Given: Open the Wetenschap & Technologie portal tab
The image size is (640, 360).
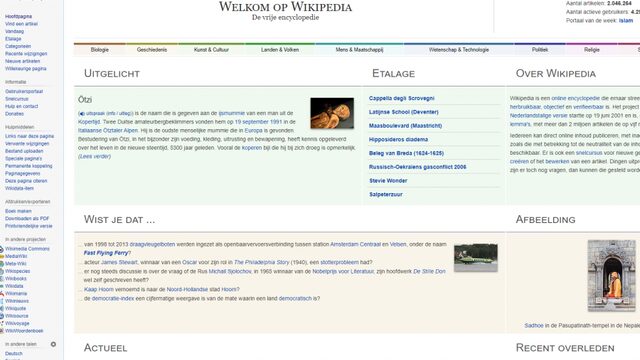Looking at the screenshot, I should coord(459,50).
